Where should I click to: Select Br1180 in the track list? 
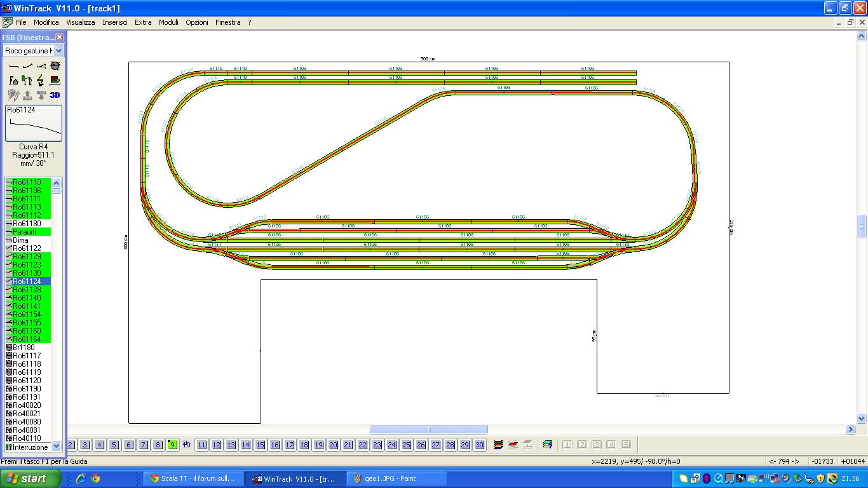[x=28, y=348]
